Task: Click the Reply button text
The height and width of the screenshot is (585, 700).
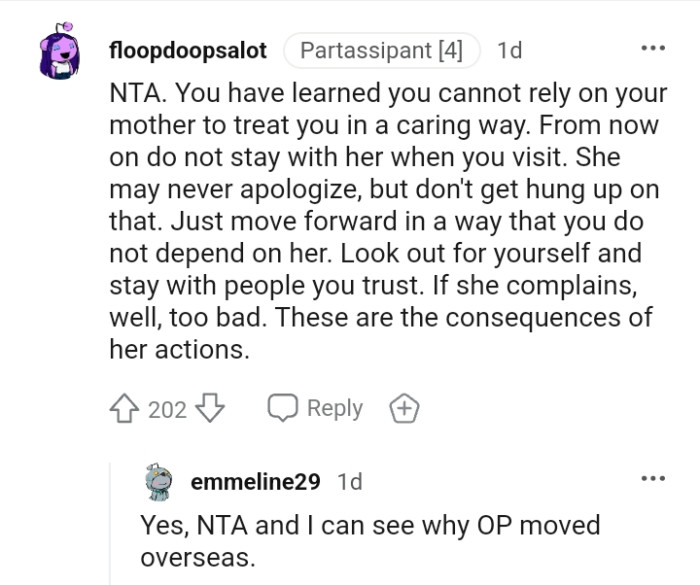Action: pos(334,408)
